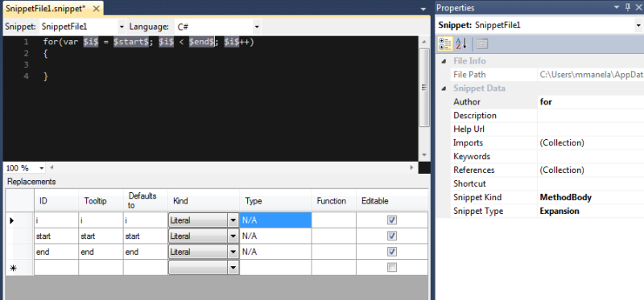The width and height of the screenshot is (644, 300).
Task: Click the Function column header
Action: click(334, 201)
